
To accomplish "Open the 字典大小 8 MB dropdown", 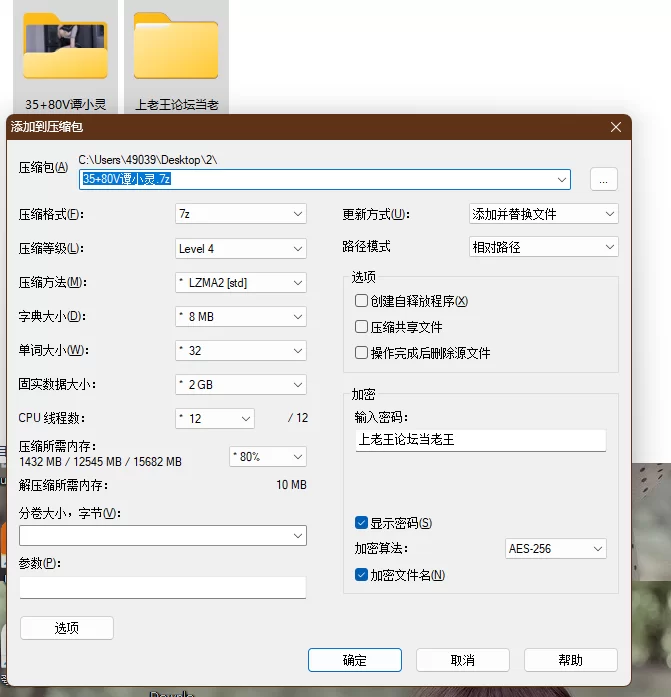I will [x=241, y=316].
